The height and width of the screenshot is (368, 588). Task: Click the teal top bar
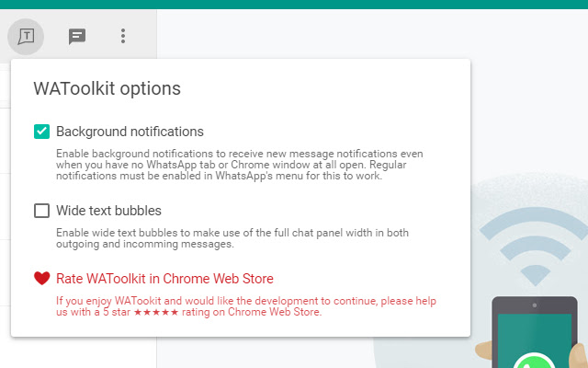pyautogui.click(x=294, y=4)
